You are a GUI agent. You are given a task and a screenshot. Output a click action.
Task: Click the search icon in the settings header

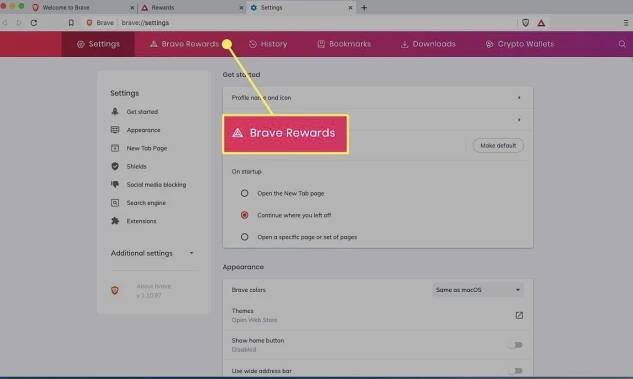622,44
